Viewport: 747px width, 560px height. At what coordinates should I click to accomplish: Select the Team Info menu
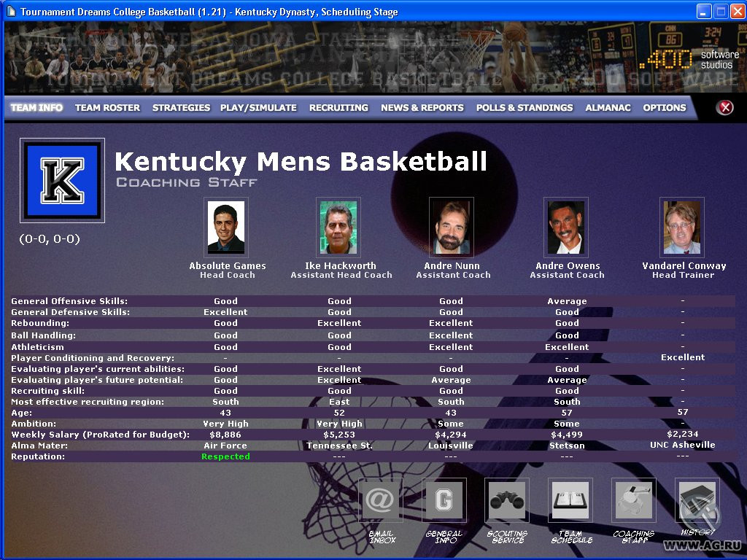click(36, 108)
